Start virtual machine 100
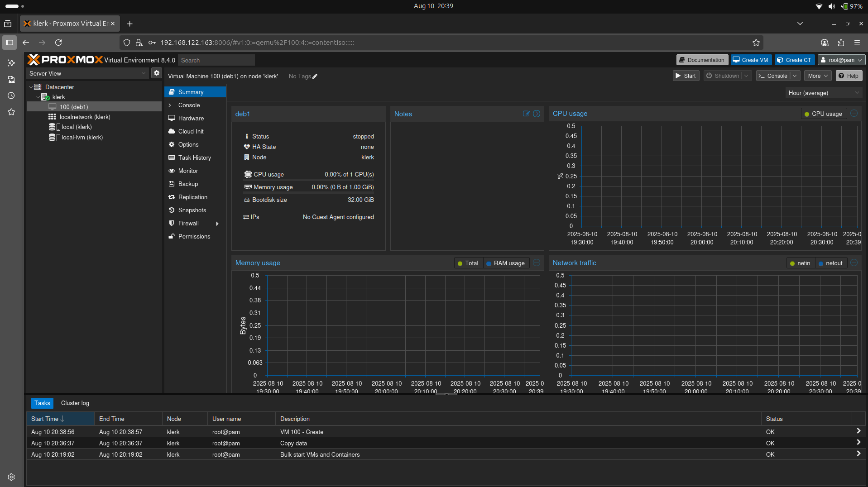Screen dimensions: 868x487 tap(685, 76)
